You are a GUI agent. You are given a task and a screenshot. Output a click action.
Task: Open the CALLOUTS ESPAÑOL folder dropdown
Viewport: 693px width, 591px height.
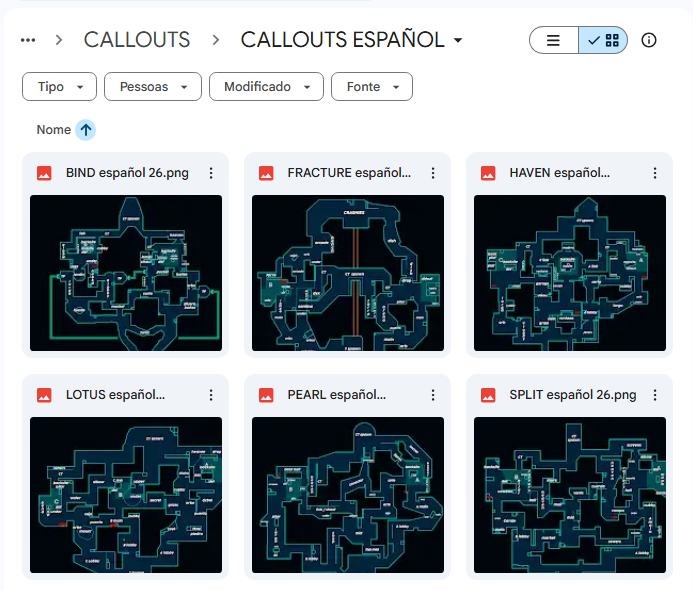tap(352, 40)
